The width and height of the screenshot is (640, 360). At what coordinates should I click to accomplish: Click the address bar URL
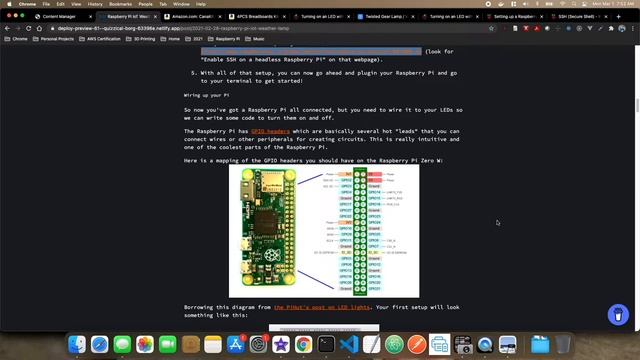point(173,29)
